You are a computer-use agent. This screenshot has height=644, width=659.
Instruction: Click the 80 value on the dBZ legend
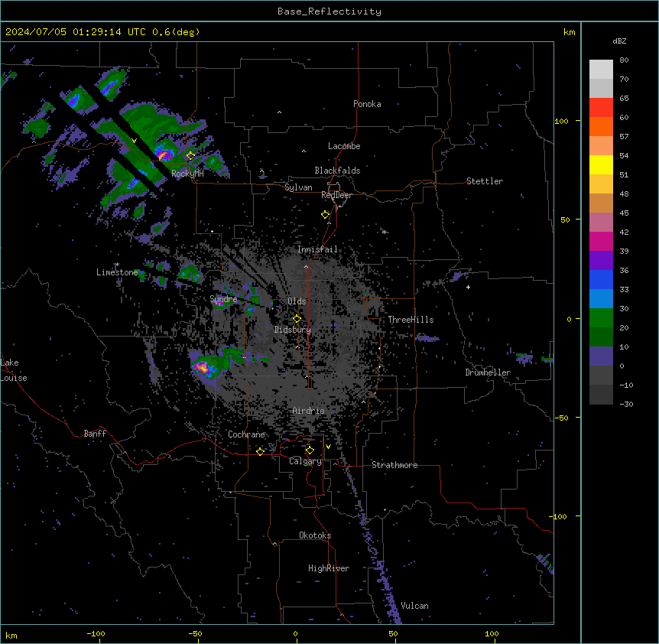[x=624, y=60]
